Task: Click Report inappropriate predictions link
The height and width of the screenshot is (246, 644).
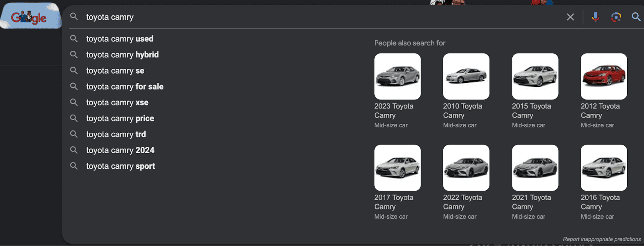Action: tap(602, 239)
